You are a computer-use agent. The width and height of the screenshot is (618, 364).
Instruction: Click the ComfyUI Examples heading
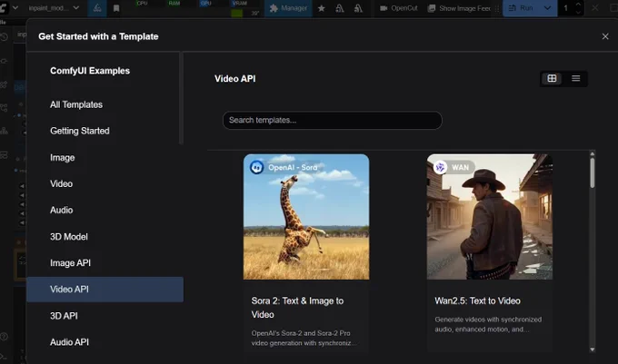[90, 71]
